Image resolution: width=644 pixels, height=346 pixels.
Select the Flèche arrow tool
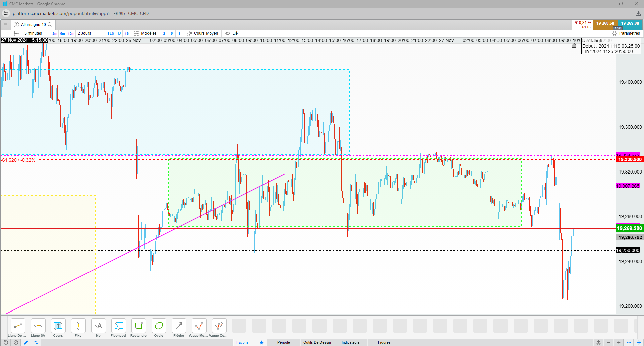(179, 326)
